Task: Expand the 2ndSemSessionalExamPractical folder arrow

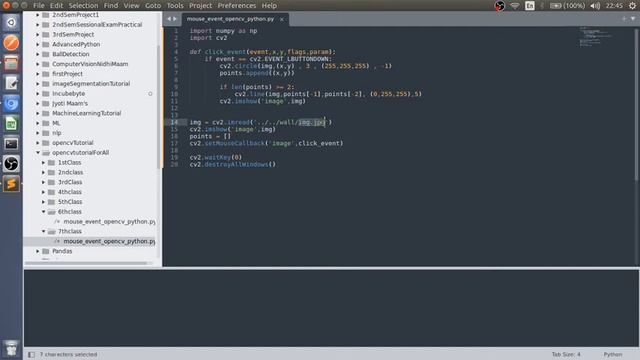Action: (x=38, y=24)
